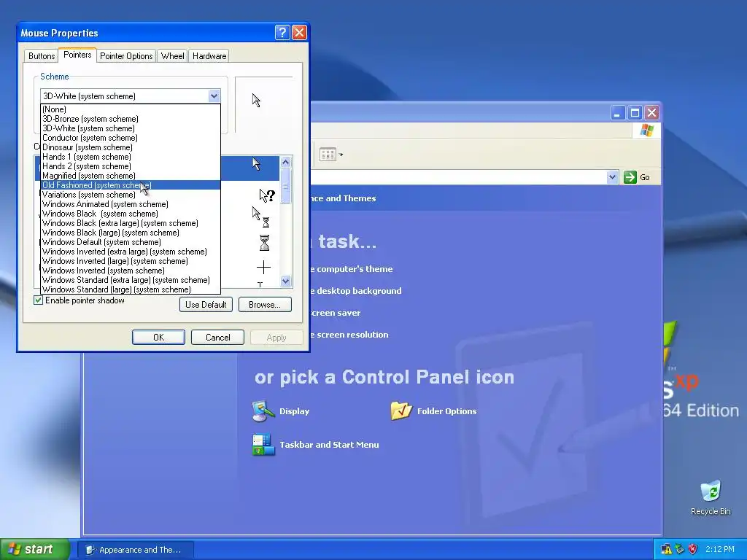747x560 pixels.
Task: Choose the Old Fashioned system scheme
Action: [130, 184]
